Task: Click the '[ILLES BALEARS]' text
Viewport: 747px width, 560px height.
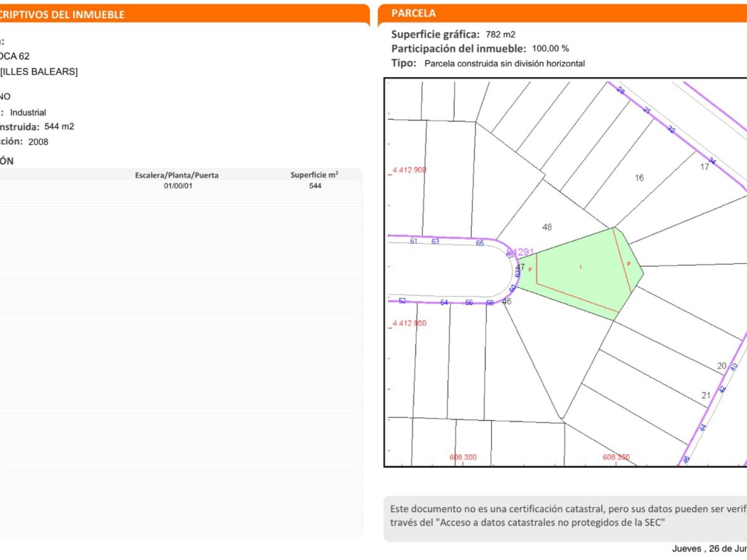Action: (x=39, y=72)
